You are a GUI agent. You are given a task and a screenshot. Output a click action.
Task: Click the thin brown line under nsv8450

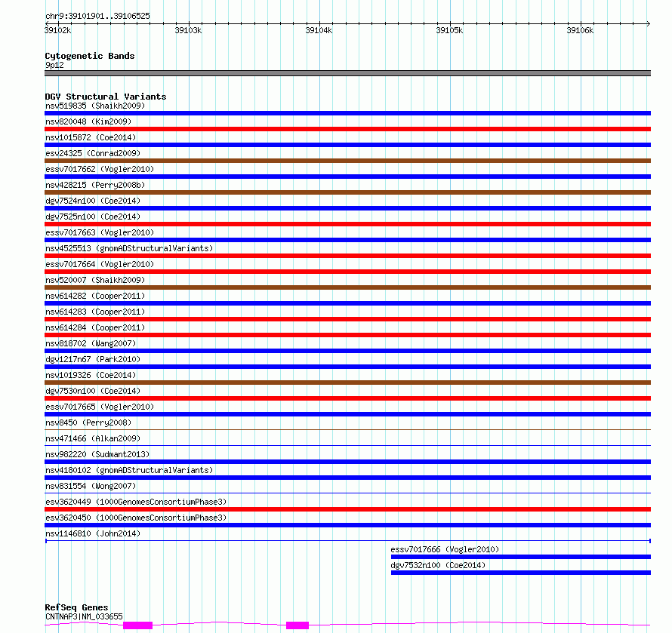point(347,429)
